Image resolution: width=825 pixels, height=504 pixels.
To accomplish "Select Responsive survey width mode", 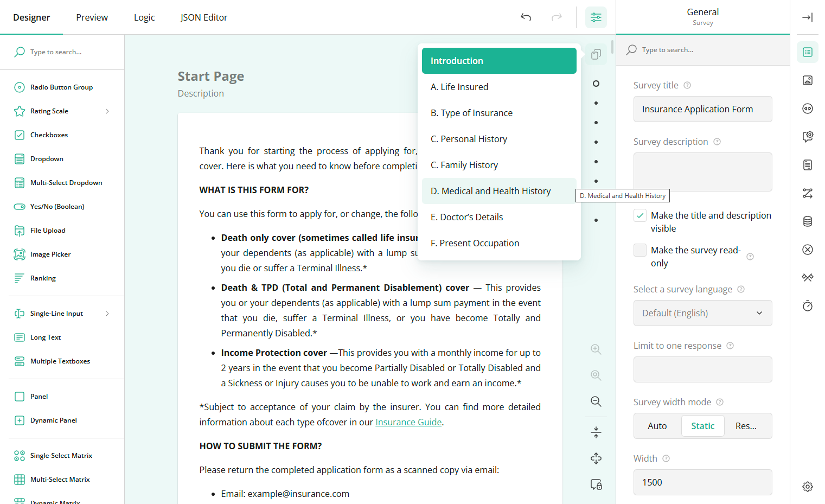I will 746,426.
